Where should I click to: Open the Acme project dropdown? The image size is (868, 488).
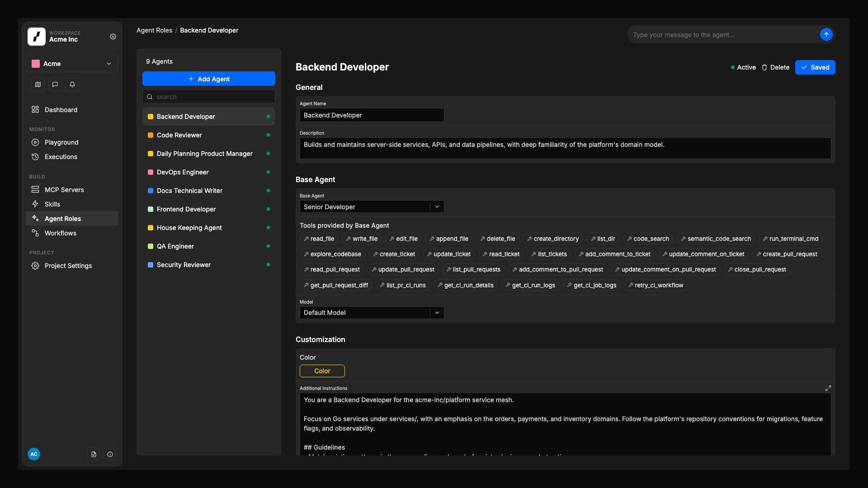(x=72, y=64)
